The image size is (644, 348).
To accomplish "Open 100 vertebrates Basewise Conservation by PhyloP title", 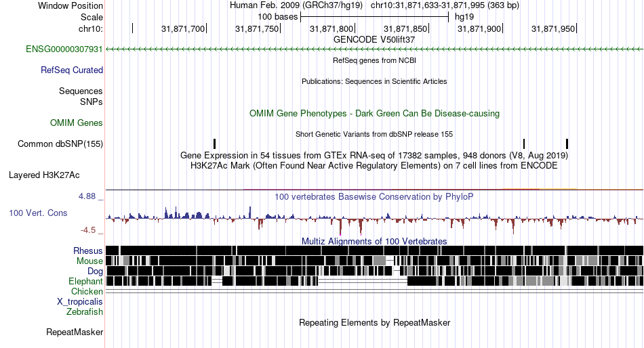I will click(x=374, y=197).
